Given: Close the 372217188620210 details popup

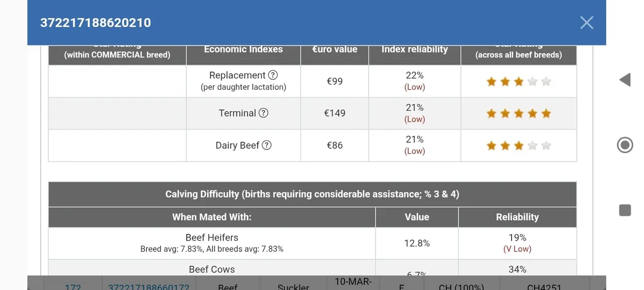Looking at the screenshot, I should (587, 23).
